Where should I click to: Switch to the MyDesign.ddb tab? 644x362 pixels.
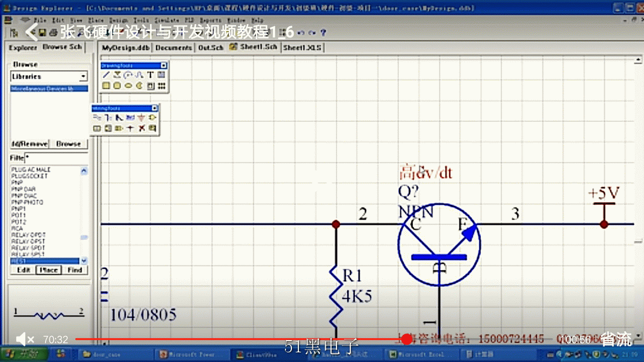point(126,48)
